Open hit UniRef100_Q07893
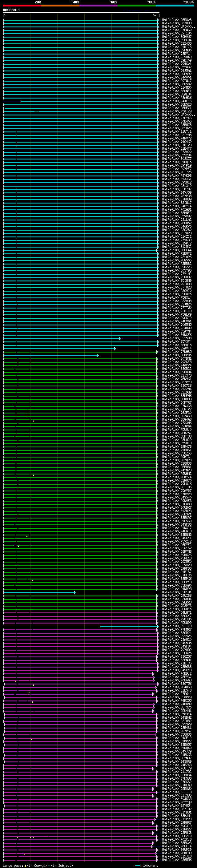The image size is (197, 868). tap(176, 23)
